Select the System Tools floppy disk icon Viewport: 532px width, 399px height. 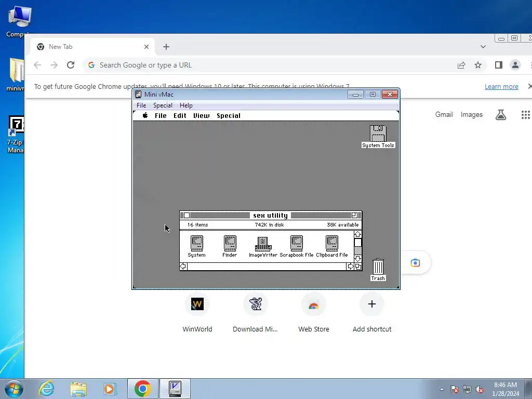(378, 134)
